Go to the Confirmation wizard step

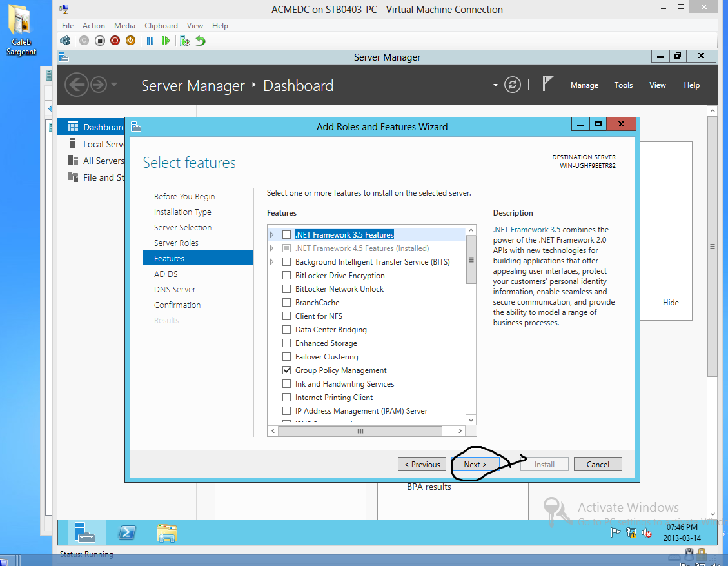[177, 305]
